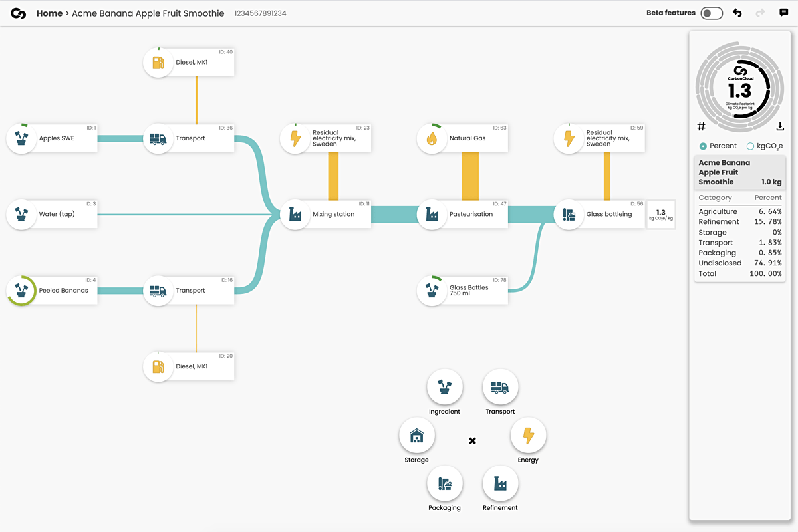Click the hash symbol below footprint chart
The image size is (798, 532).
click(701, 126)
